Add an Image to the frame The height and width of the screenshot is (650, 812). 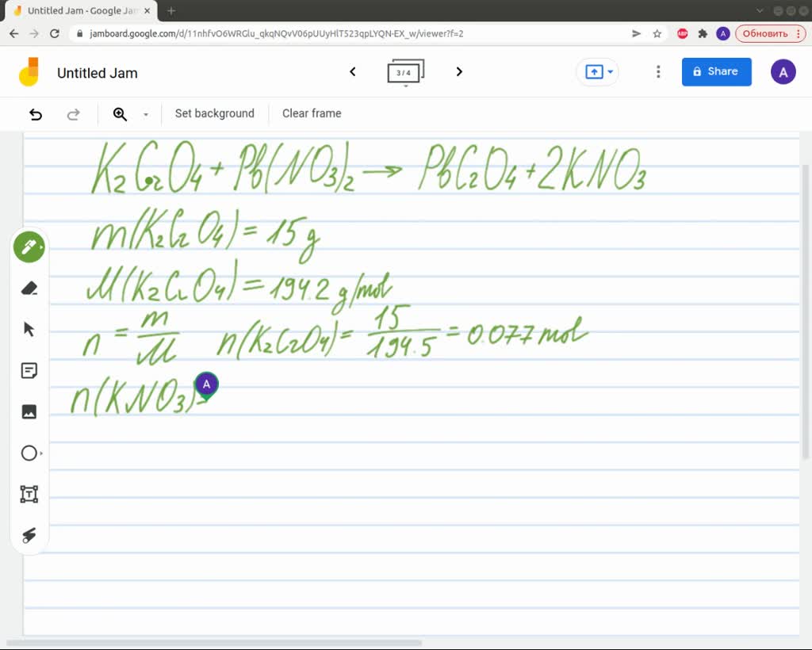(29, 411)
